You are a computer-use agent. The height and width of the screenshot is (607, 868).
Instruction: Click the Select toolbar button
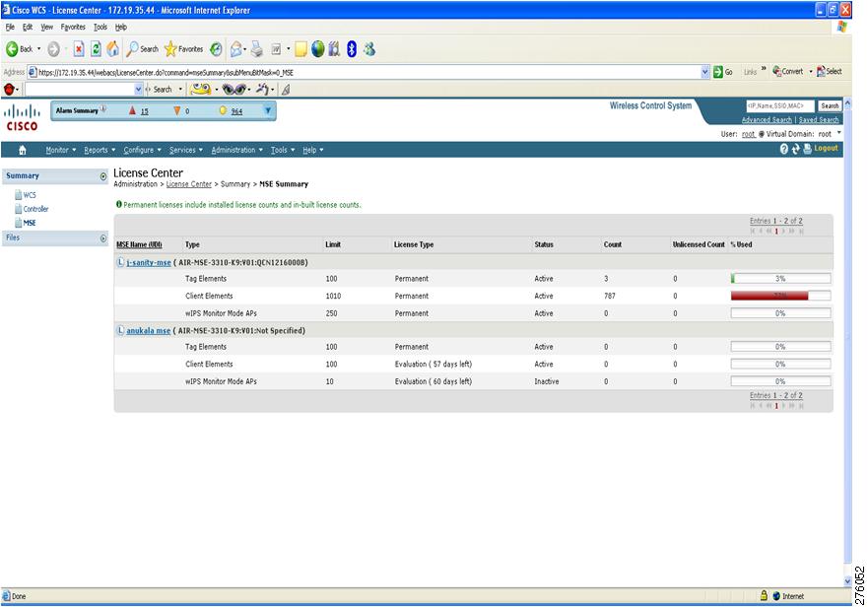tap(830, 72)
